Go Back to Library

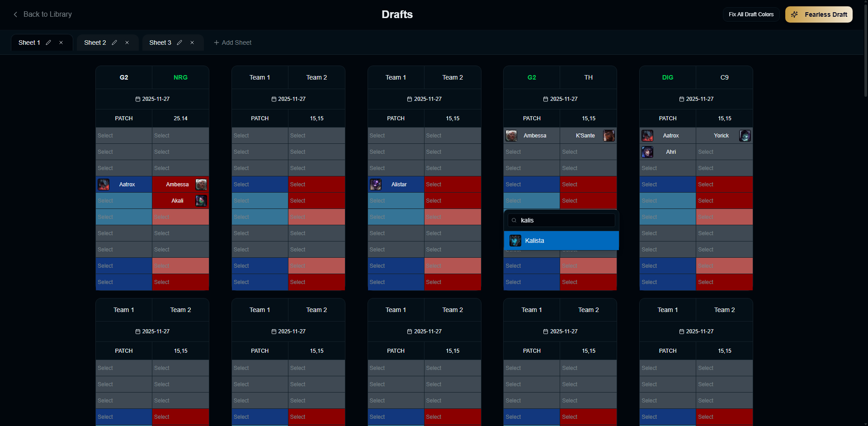click(x=42, y=14)
